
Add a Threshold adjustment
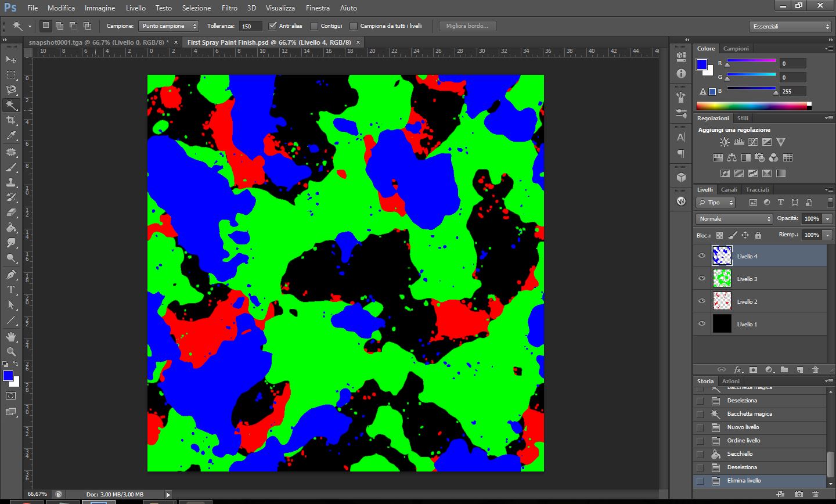[x=753, y=173]
